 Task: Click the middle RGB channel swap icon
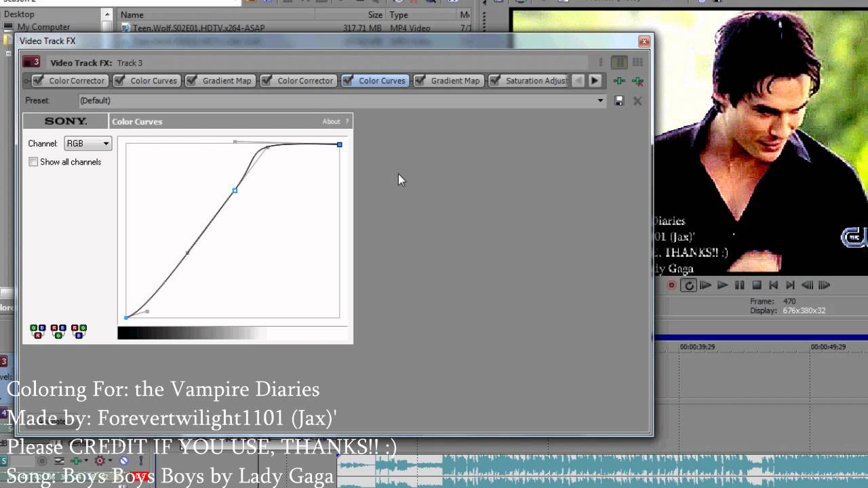[58, 331]
